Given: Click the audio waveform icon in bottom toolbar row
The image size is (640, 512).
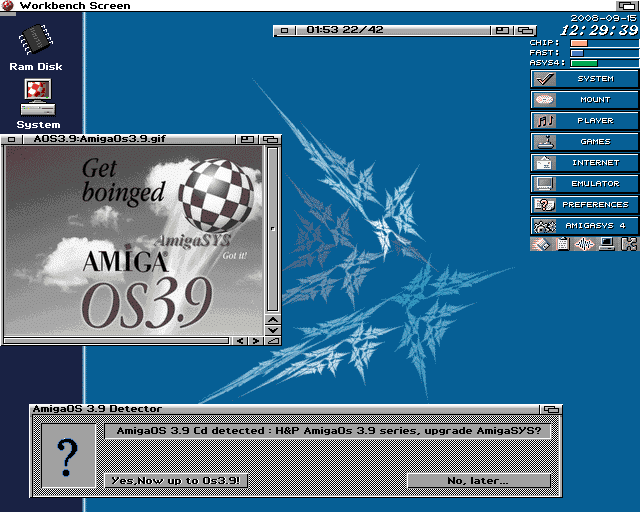Looking at the screenshot, I should point(584,244).
